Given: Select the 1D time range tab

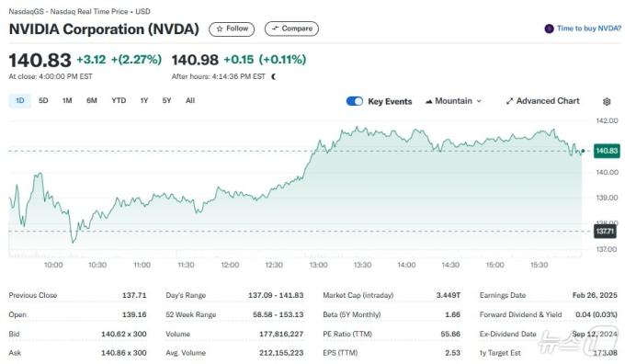Looking at the screenshot, I should (20, 100).
